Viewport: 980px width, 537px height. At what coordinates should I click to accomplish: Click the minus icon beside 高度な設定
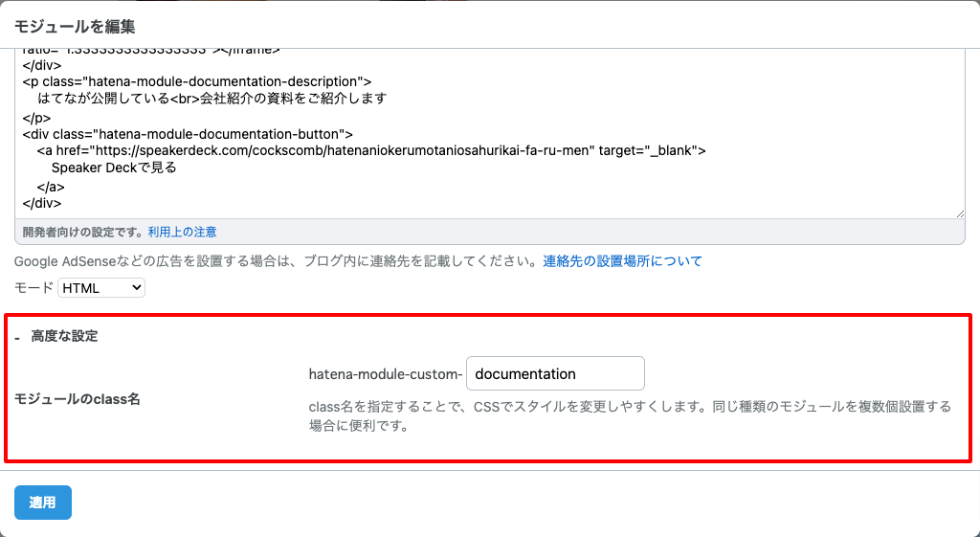coord(18,338)
